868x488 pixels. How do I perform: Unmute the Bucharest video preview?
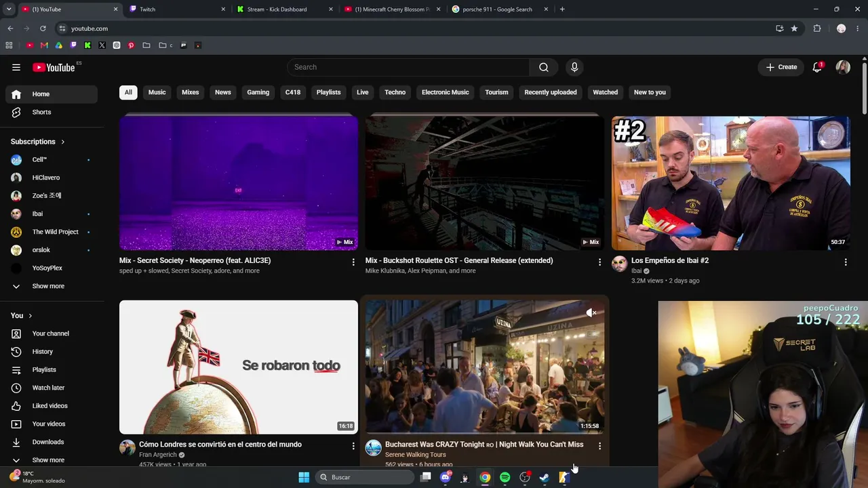(x=591, y=312)
